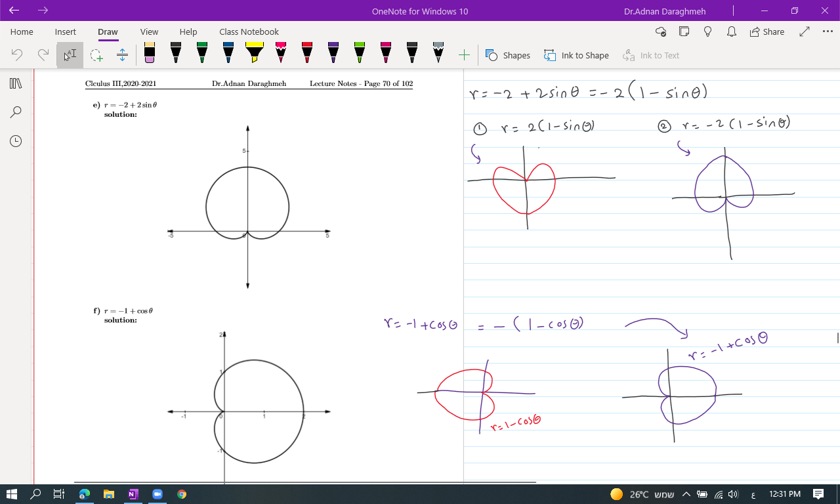The image size is (840, 504).
Task: Redo the undone action
Action: tap(43, 55)
